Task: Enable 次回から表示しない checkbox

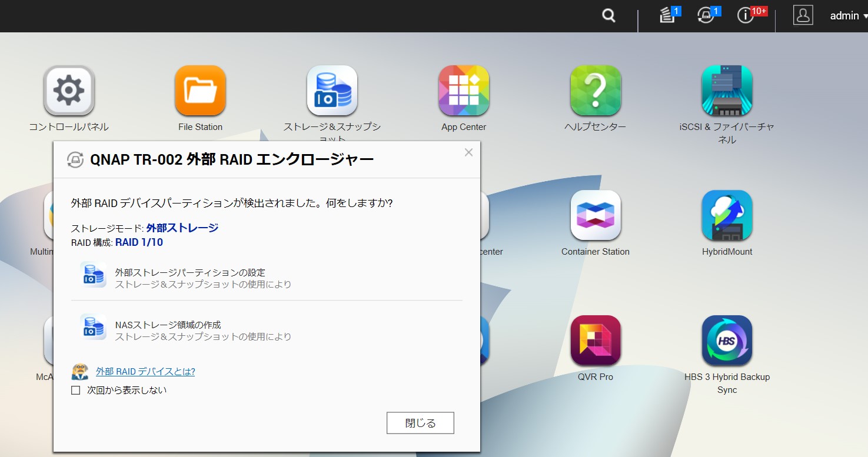Action: pyautogui.click(x=76, y=390)
